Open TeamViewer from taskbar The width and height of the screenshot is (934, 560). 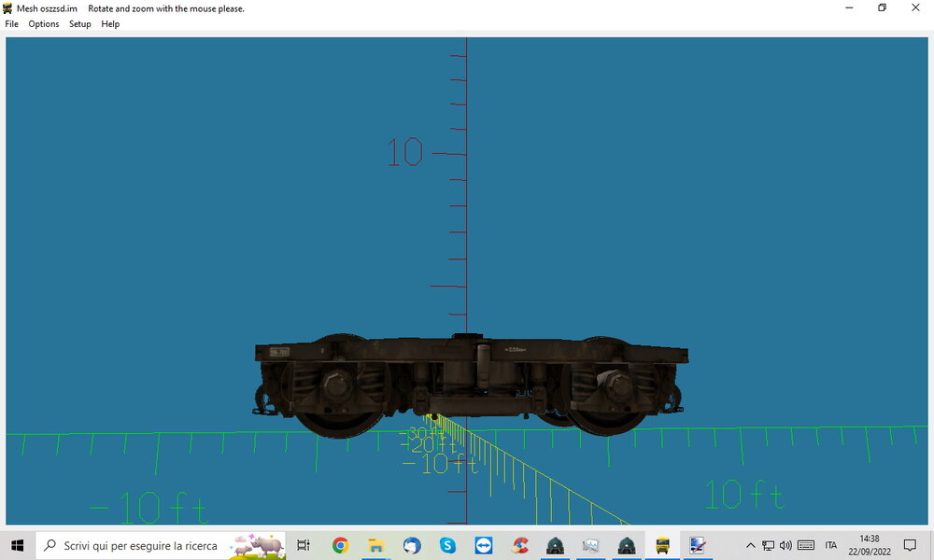483,545
